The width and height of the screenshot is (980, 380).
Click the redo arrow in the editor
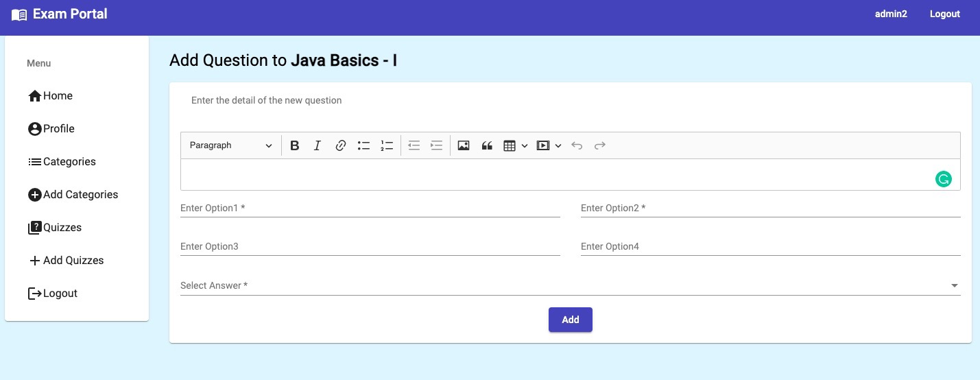click(600, 145)
